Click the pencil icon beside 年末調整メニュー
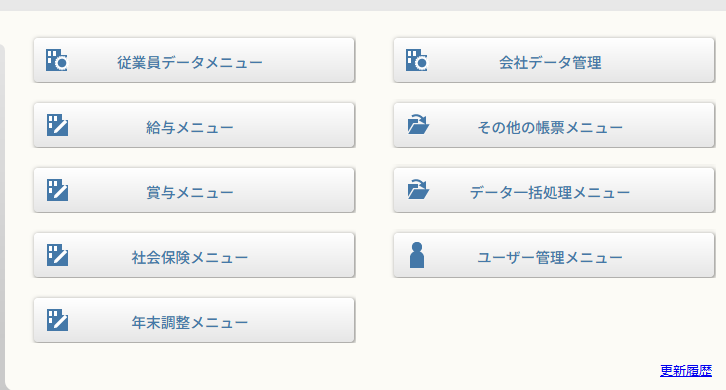This screenshot has height=390, width=726. (57, 320)
